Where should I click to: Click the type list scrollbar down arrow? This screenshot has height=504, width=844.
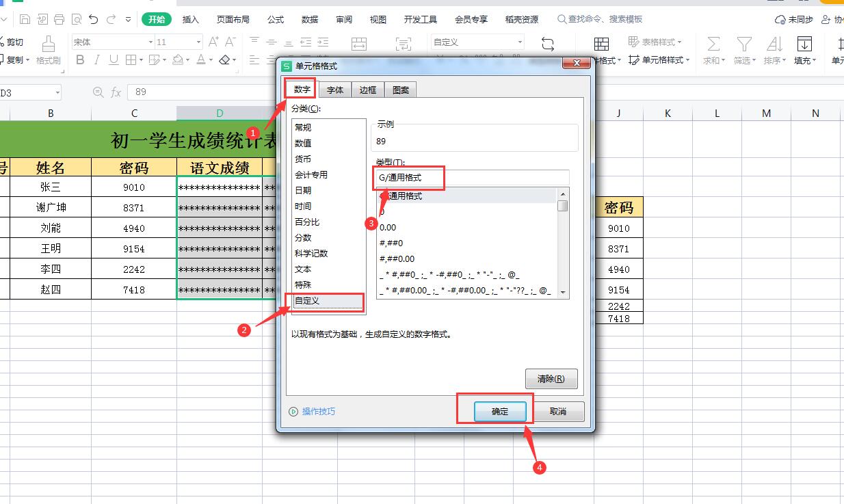point(564,293)
